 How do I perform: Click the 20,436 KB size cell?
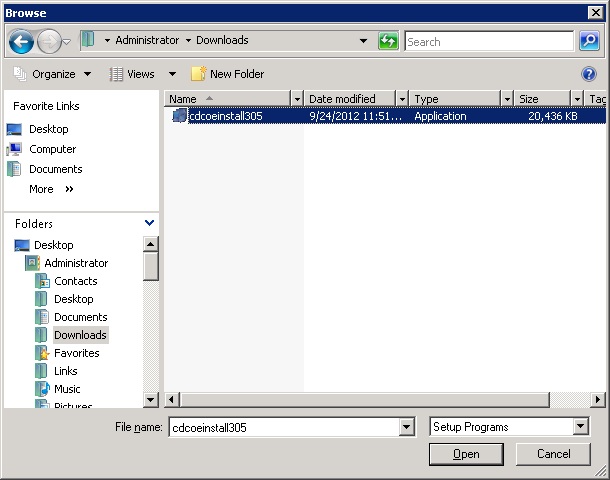tap(552, 116)
